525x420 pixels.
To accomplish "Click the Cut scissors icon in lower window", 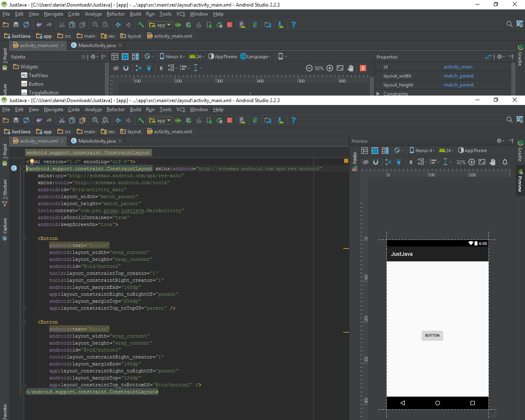I will click(x=62, y=120).
